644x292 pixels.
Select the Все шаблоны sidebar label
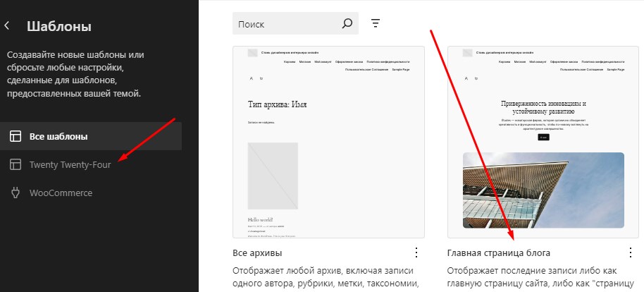click(58, 136)
